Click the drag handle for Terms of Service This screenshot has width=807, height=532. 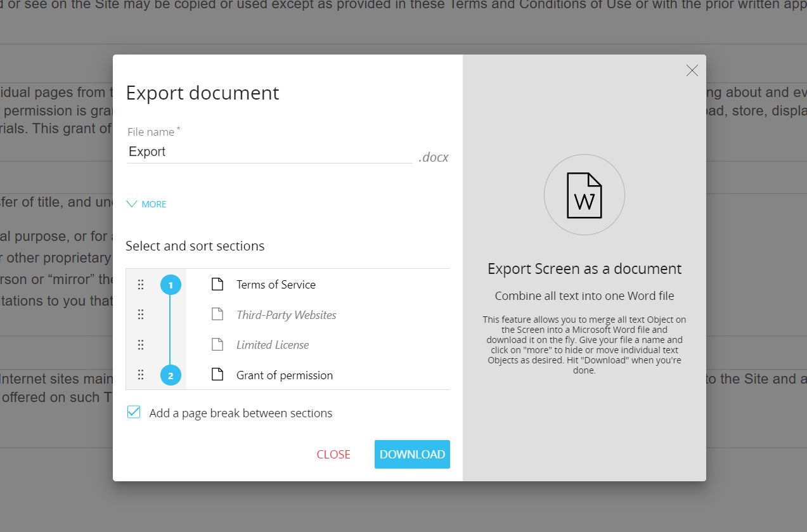(141, 285)
